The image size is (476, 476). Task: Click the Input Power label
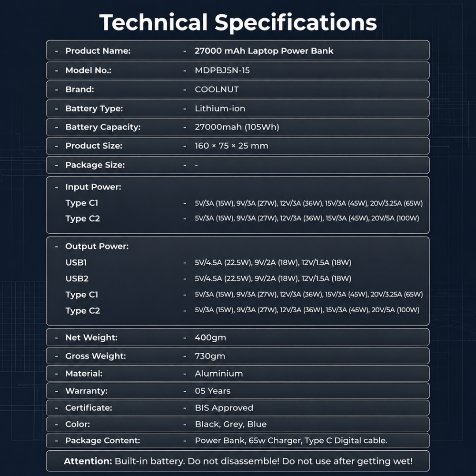click(x=93, y=187)
